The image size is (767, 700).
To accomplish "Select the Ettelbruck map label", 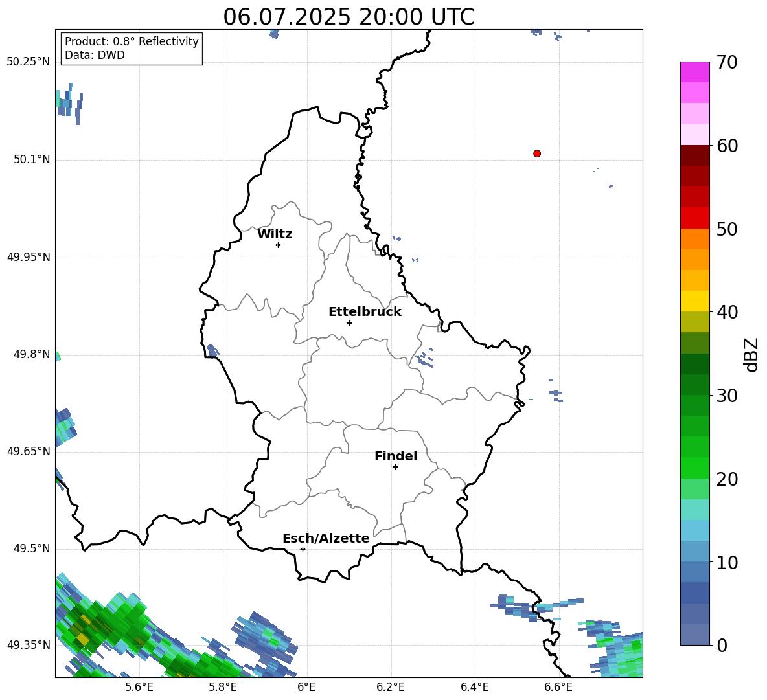I will [365, 312].
